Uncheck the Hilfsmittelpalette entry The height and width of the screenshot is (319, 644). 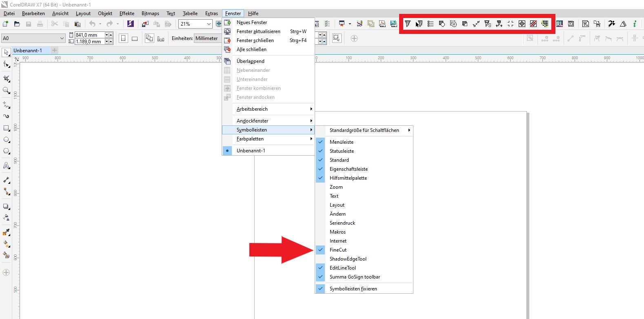coord(348,178)
